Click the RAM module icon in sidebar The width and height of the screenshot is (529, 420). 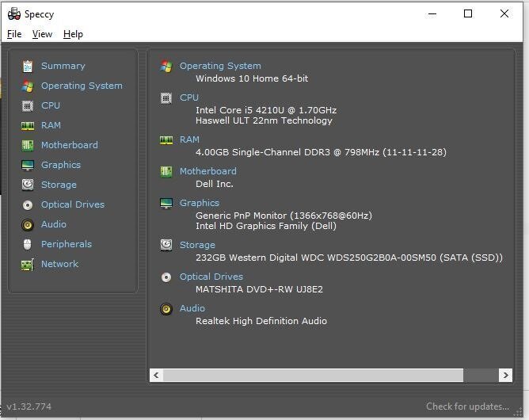(x=28, y=126)
